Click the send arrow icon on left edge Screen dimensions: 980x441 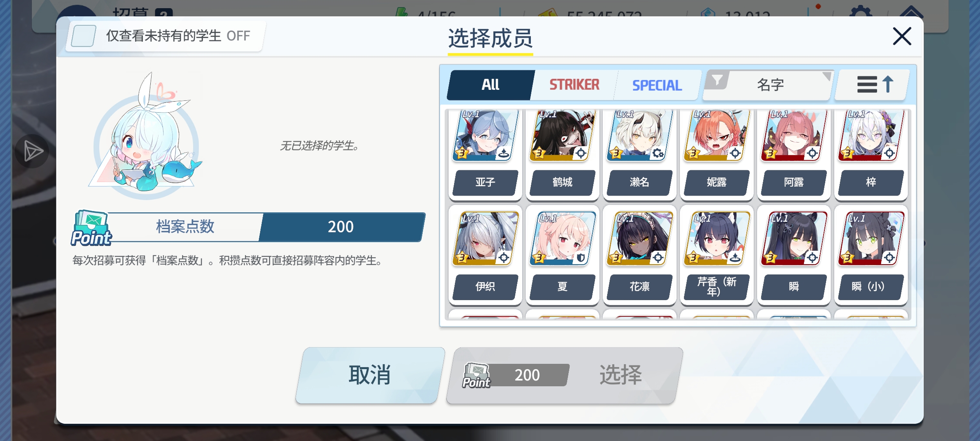(33, 151)
